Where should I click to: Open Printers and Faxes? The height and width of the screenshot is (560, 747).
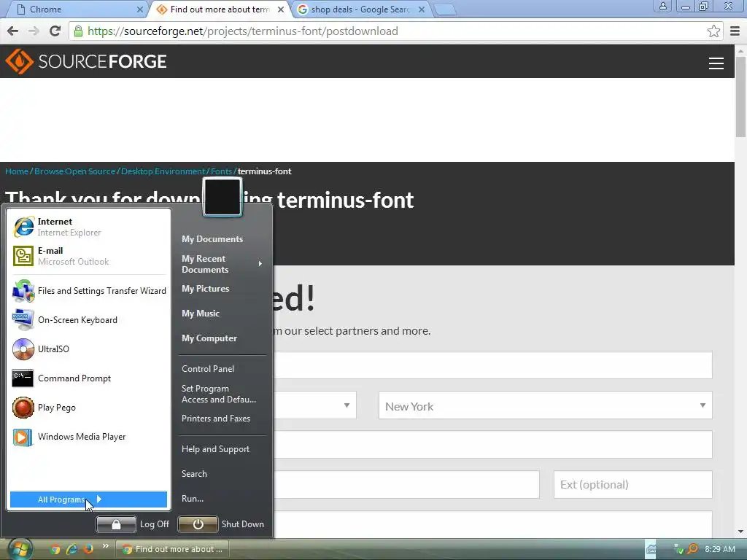216,418
